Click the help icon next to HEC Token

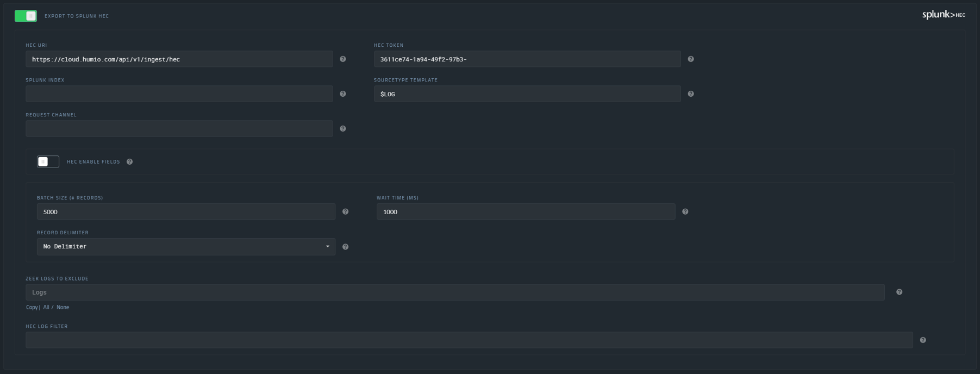point(691,59)
